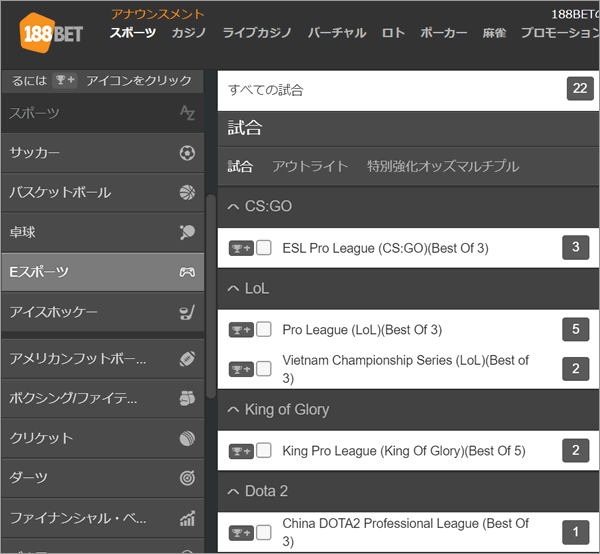Add ESL Pro League to favorites via trophy icon
This screenshot has height=554, width=600.
tap(241, 248)
